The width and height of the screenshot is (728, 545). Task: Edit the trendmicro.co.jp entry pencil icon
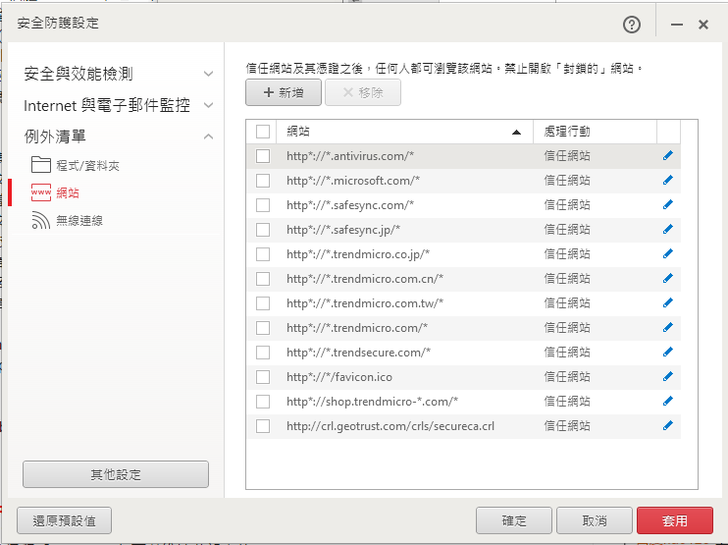tap(668, 254)
